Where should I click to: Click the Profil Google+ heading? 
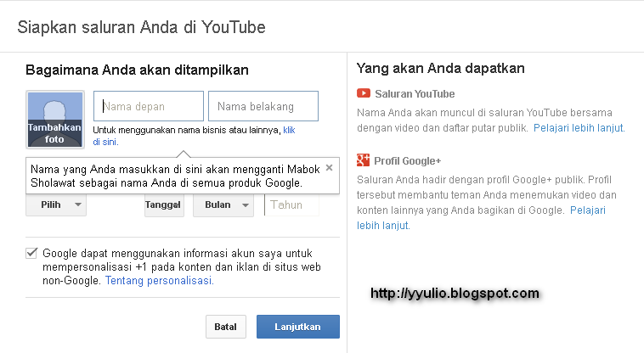tap(408, 161)
